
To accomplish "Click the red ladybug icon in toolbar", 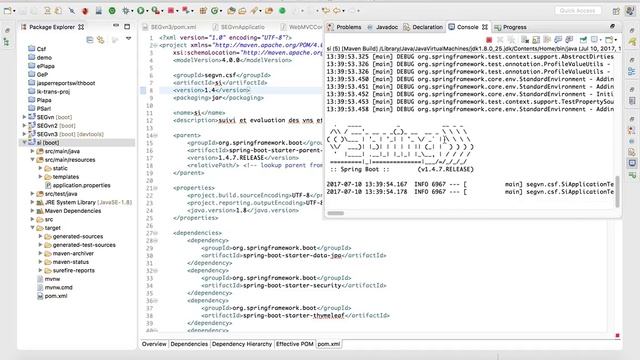I will pos(85,11).
